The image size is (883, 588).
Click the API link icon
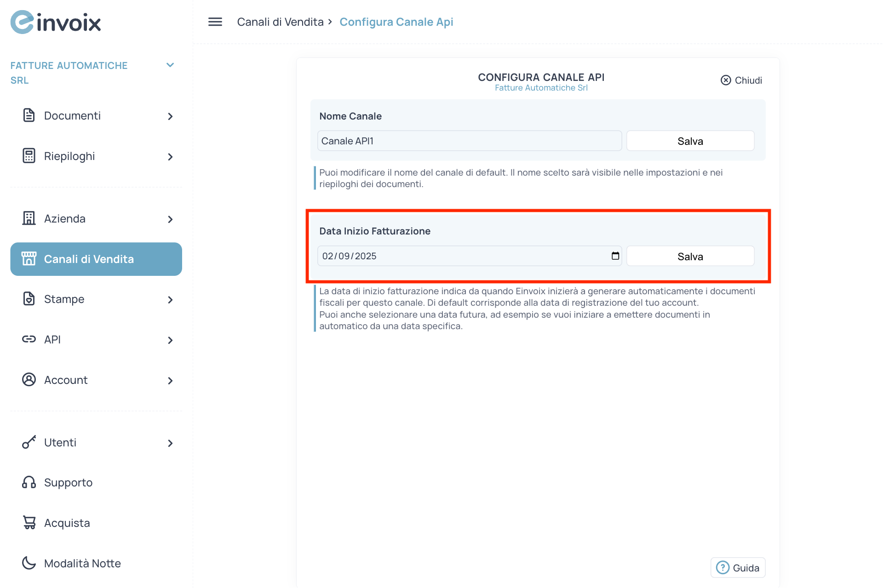(29, 339)
